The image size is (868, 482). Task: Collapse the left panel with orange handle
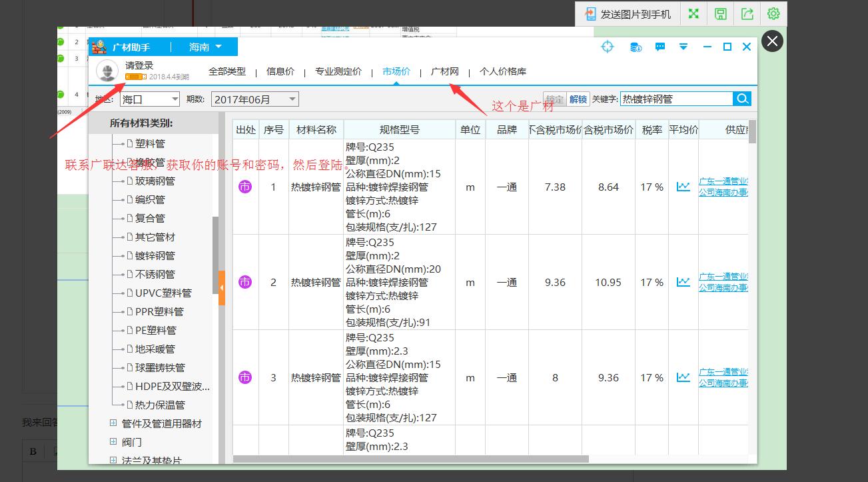[222, 288]
